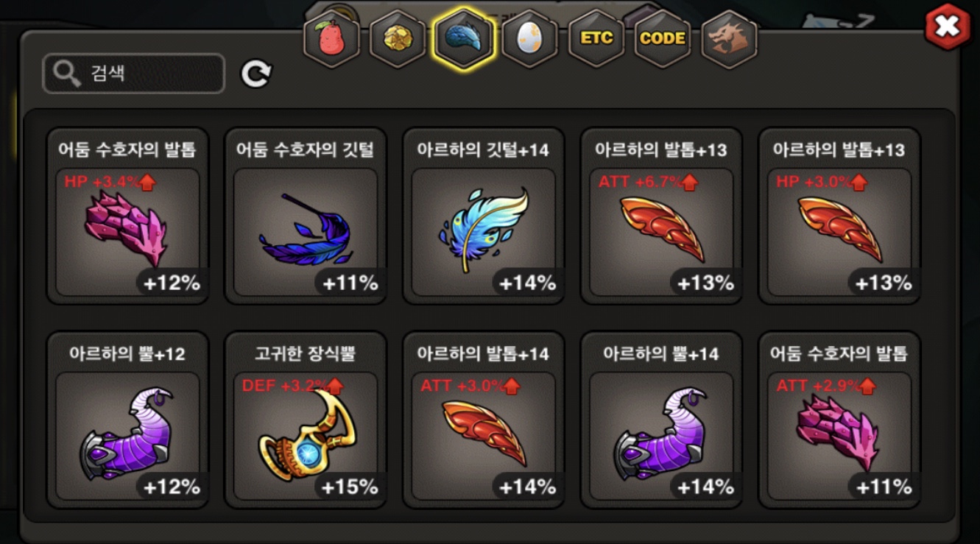
Task: Switch to the gold ore category tab
Action: (x=398, y=39)
